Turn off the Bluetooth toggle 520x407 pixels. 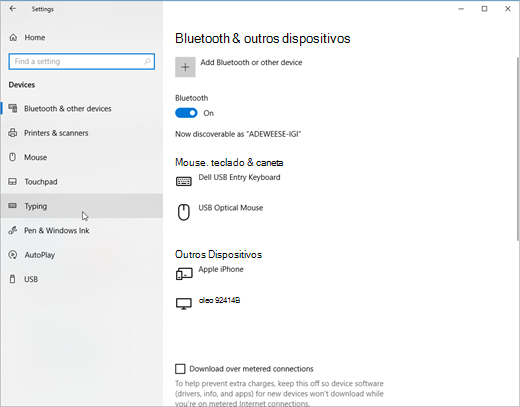coord(186,113)
